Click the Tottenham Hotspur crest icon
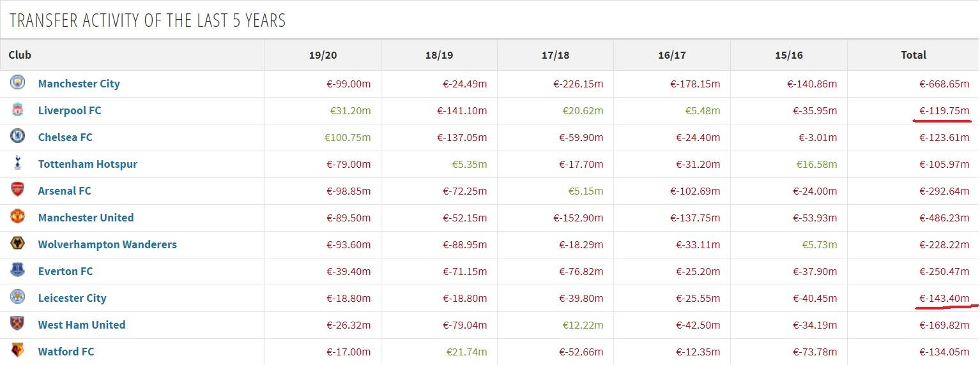The image size is (980, 365). coord(18,163)
